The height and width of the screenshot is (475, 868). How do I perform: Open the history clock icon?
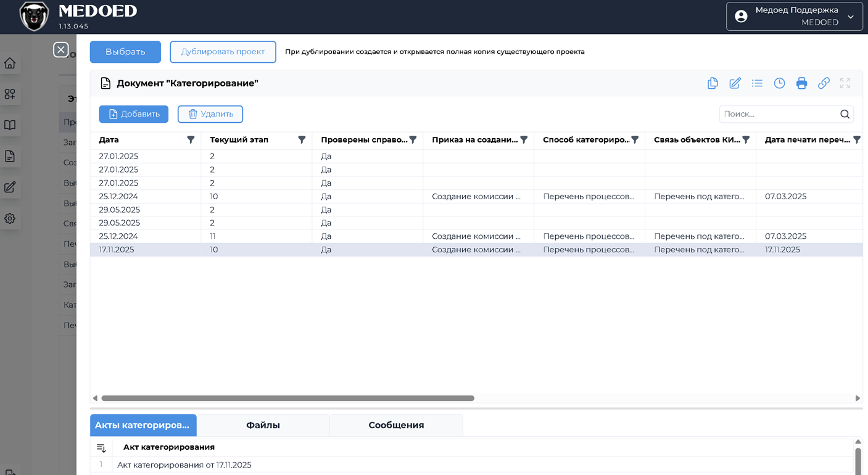point(779,83)
